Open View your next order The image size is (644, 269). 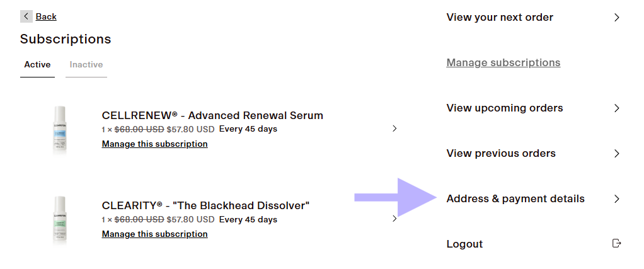(500, 18)
